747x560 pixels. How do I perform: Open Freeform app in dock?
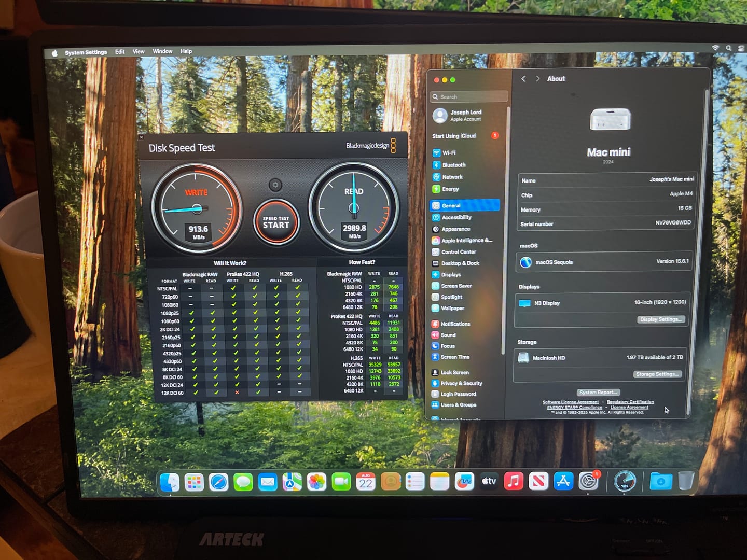pyautogui.click(x=464, y=482)
